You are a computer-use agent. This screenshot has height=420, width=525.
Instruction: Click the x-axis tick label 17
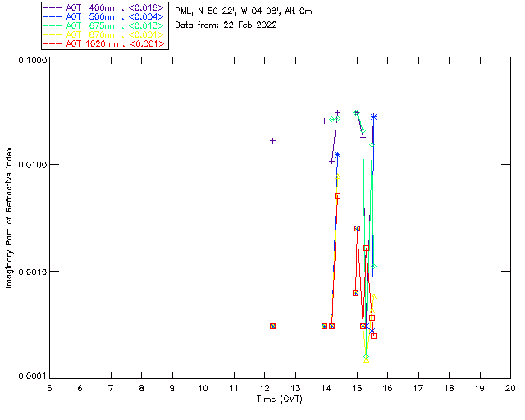pos(418,388)
